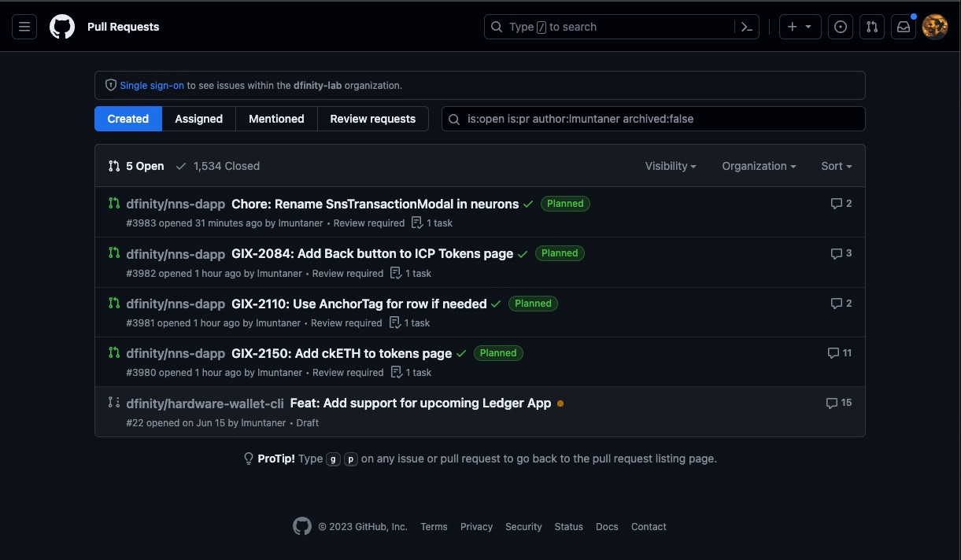Show the 5 Open pull requests
961x560 pixels.
pyautogui.click(x=136, y=166)
